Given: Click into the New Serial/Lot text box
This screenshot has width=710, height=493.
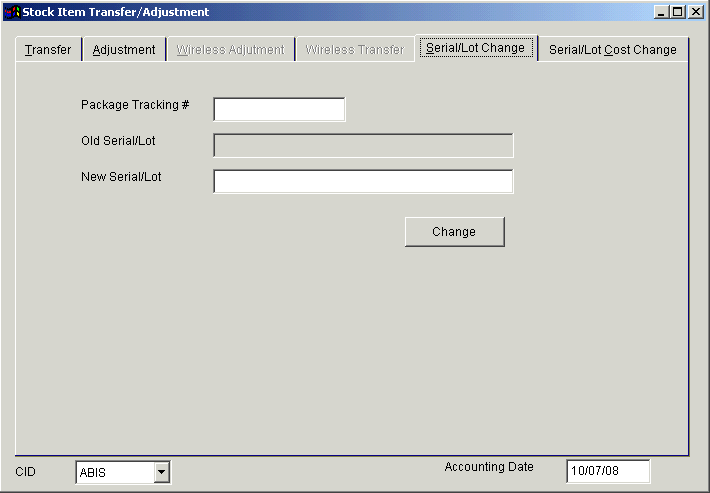Looking at the screenshot, I should [x=363, y=181].
